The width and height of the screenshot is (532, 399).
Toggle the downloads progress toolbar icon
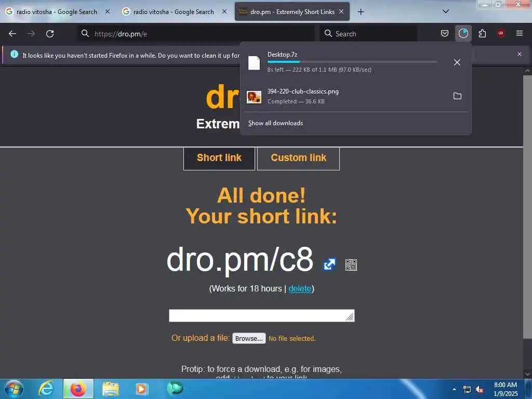[463, 33]
